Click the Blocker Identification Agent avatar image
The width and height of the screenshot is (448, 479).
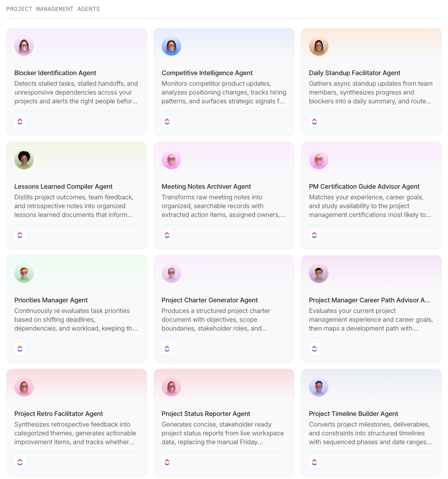24,46
